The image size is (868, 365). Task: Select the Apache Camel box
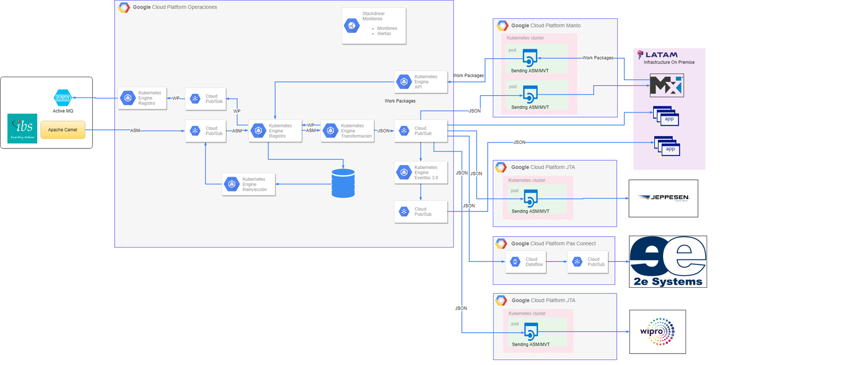63,130
